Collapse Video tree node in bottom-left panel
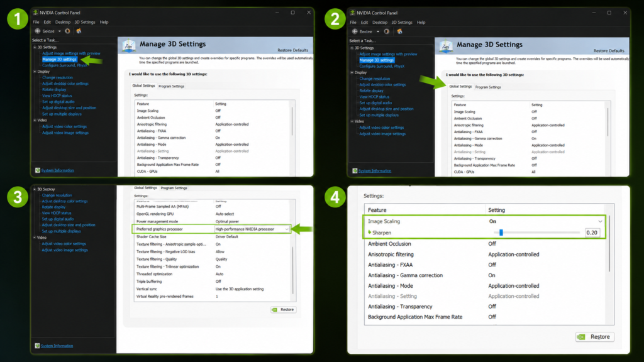The height and width of the screenshot is (362, 644). (x=35, y=237)
